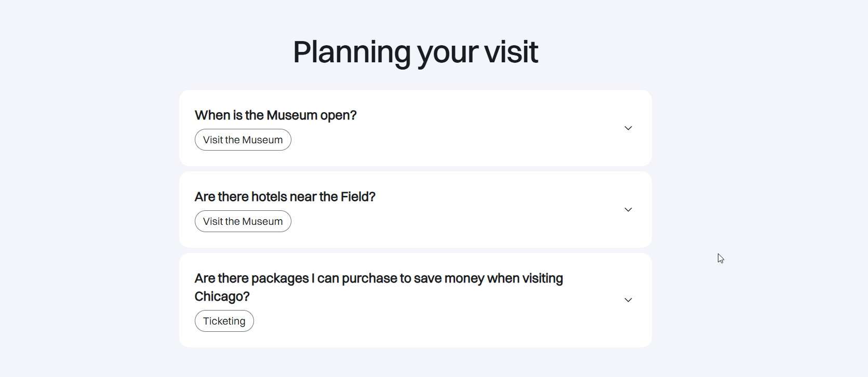This screenshot has width=868, height=377.
Task: Click the word "Museum" in the first question title
Action: [x=291, y=115]
